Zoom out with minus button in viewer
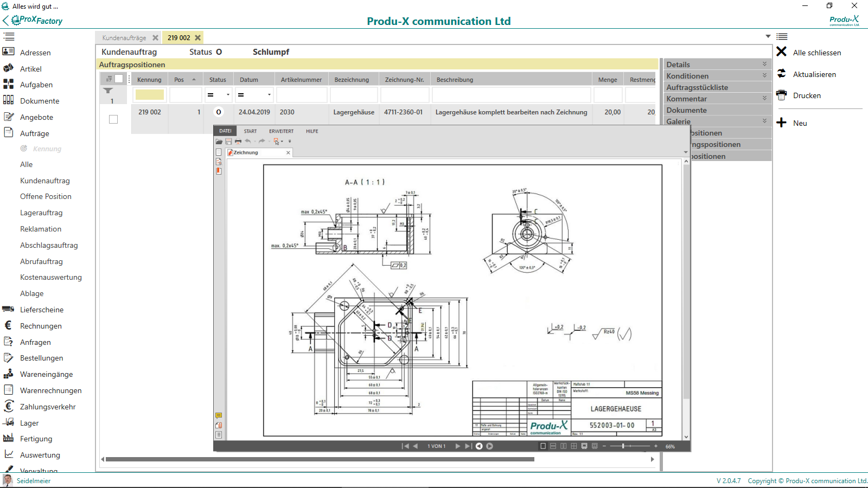This screenshot has width=868, height=488. (604, 446)
